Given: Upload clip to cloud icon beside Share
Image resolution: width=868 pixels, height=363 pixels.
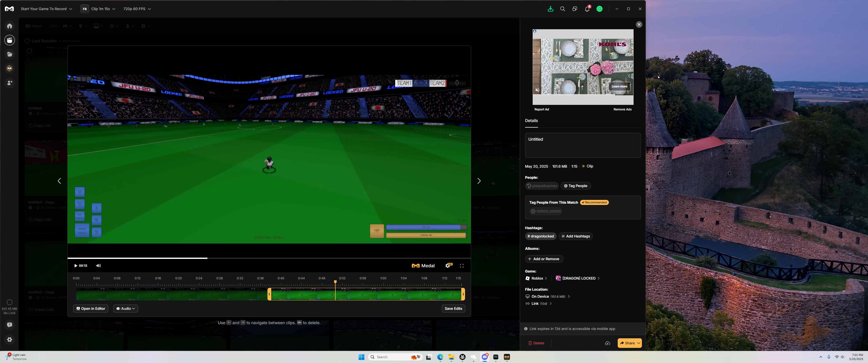Looking at the screenshot, I should point(607,343).
